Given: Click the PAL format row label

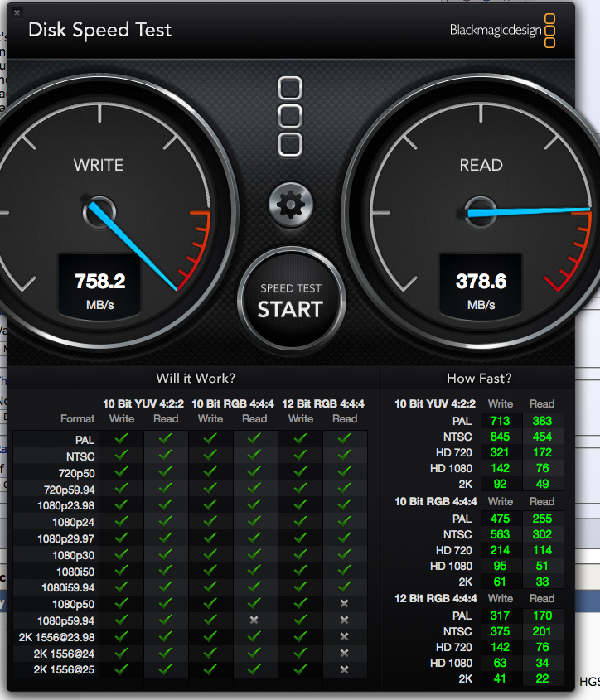Looking at the screenshot, I should click(x=85, y=440).
